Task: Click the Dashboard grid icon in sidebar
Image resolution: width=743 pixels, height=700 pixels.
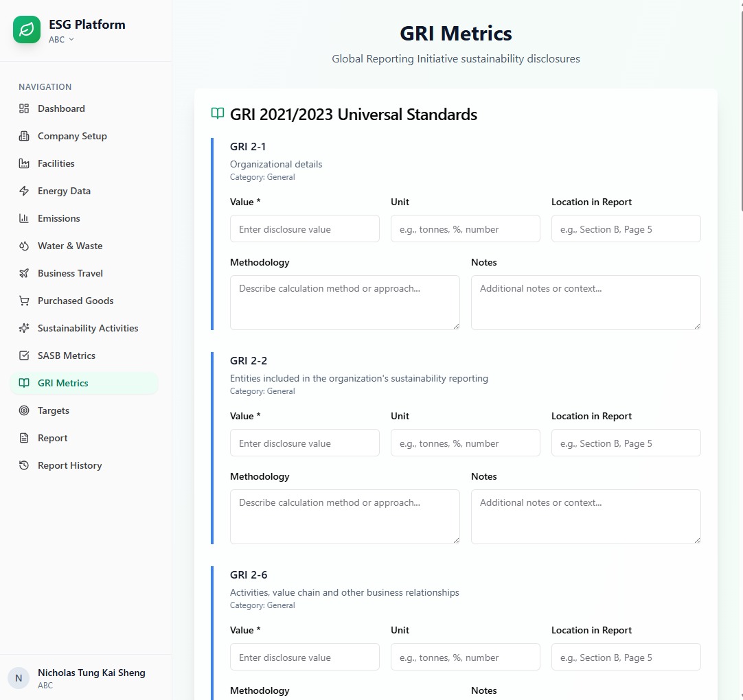Action: 24,108
